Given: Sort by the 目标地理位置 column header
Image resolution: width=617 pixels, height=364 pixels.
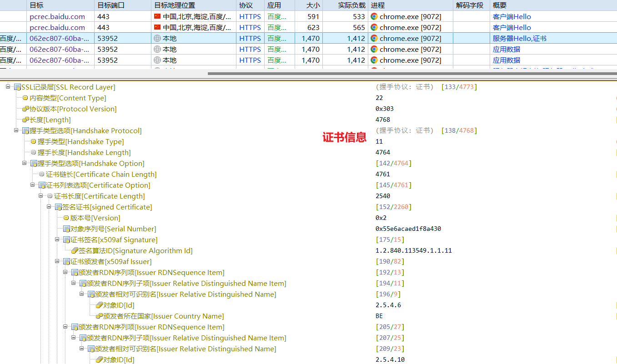Looking at the screenshot, I should tap(194, 5).
